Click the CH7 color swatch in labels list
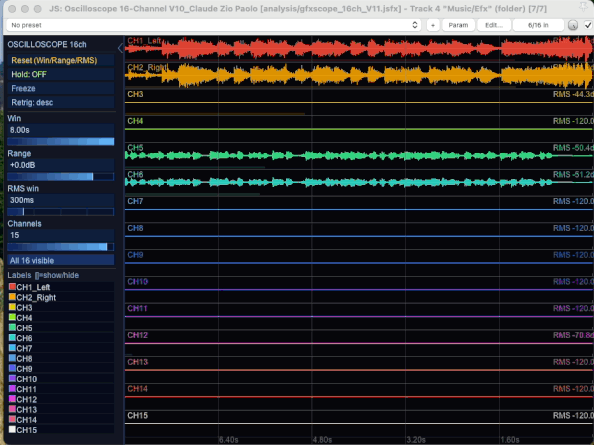Screen dimensions: 594x445 (12, 348)
